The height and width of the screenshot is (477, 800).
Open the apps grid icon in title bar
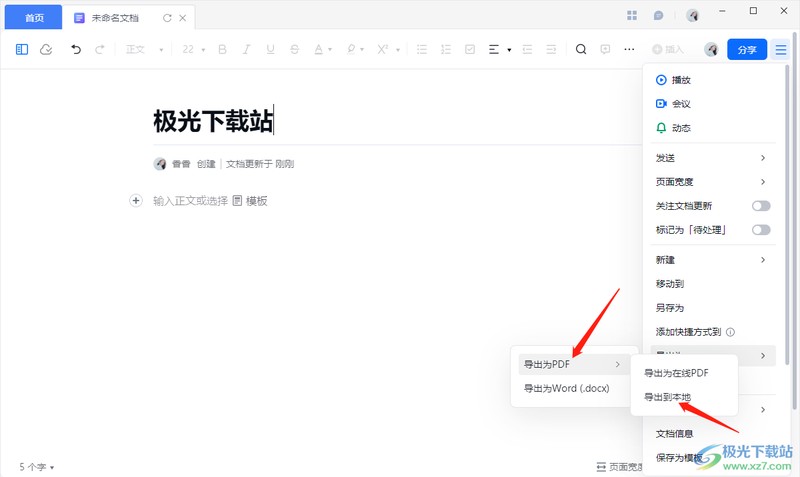(x=632, y=16)
